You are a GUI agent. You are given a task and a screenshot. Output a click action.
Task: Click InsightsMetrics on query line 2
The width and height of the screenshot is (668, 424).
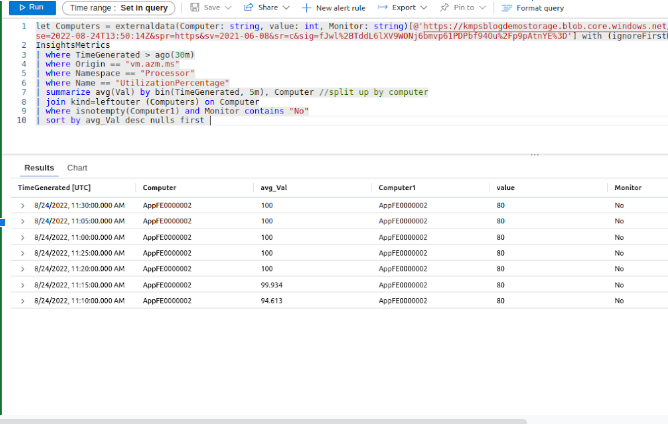pyautogui.click(x=73, y=45)
